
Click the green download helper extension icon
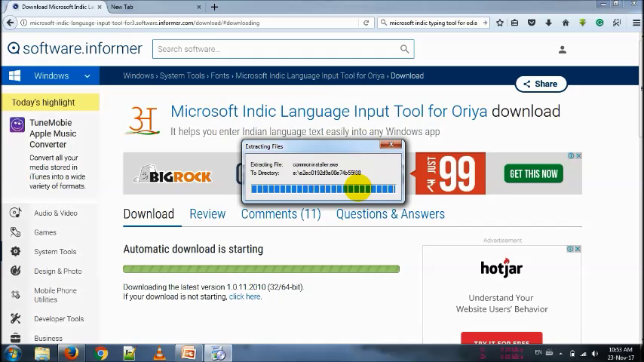pyautogui.click(x=582, y=23)
